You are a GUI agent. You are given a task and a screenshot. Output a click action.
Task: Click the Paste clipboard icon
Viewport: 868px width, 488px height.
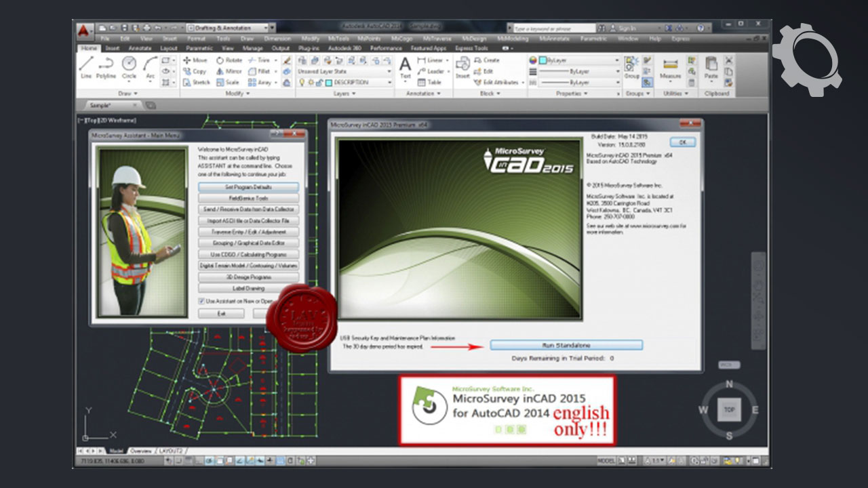click(711, 67)
